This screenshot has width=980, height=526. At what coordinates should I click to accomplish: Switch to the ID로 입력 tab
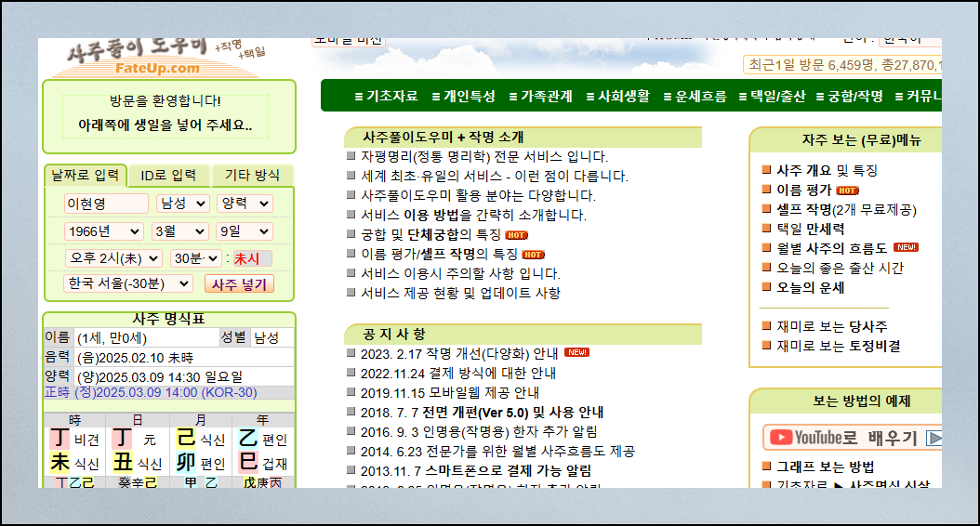(x=168, y=176)
